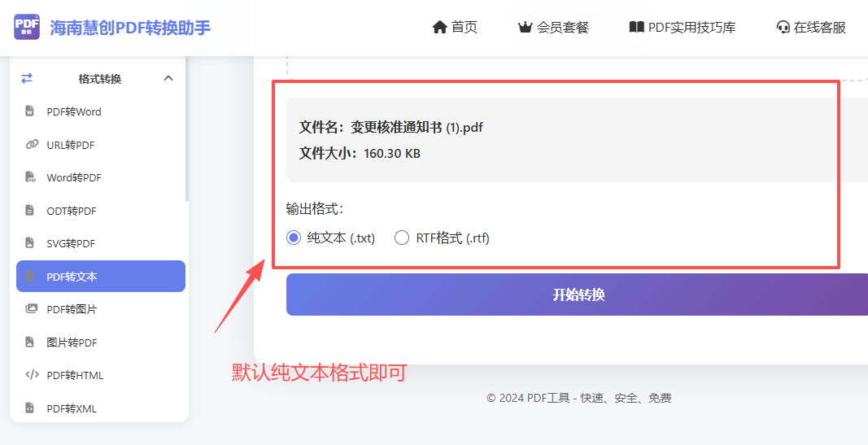Click the code brackets icon beside PDF转HTML
This screenshot has height=445, width=868.
pos(32,375)
